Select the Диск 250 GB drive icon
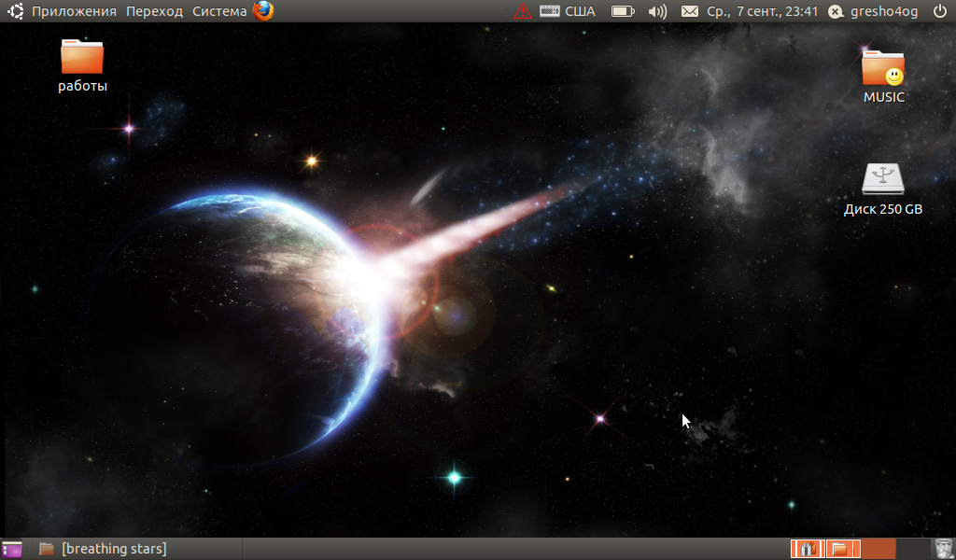956x560 pixels. 883,189
